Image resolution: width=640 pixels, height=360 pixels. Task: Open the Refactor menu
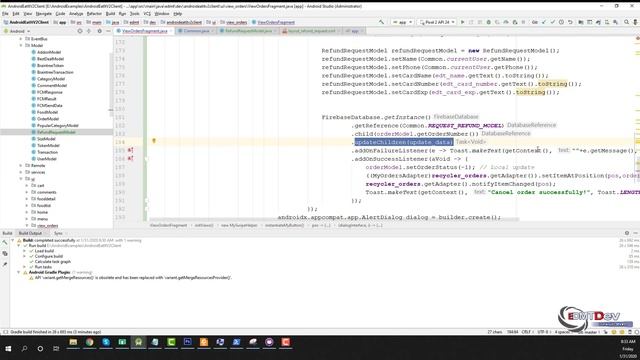click(94, 13)
